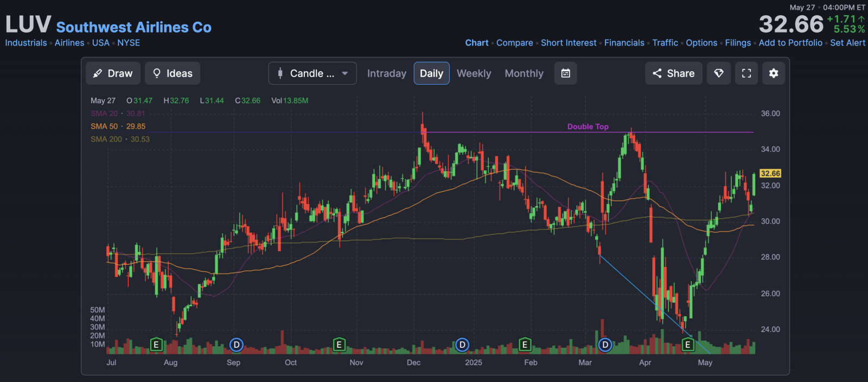The height and width of the screenshot is (382, 868).
Task: Open the Compare link
Action: coord(514,43)
